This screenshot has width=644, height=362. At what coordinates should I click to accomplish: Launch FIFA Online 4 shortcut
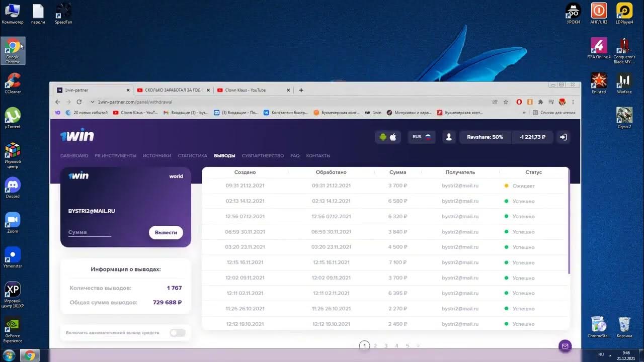pos(599,48)
